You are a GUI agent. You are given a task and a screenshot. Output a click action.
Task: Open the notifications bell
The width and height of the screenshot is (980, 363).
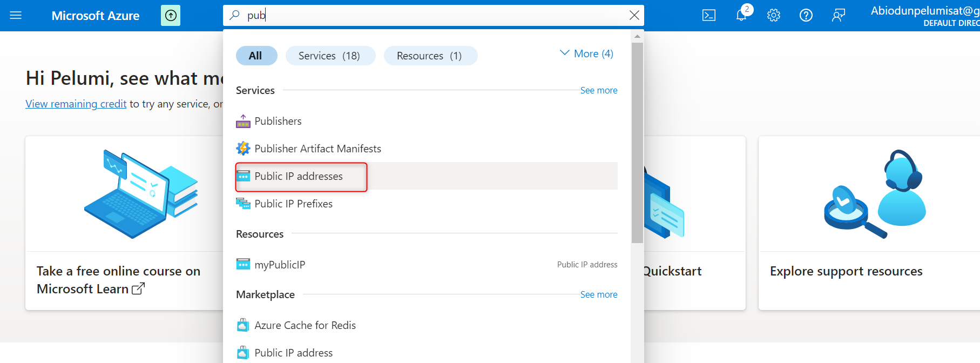coord(741,15)
